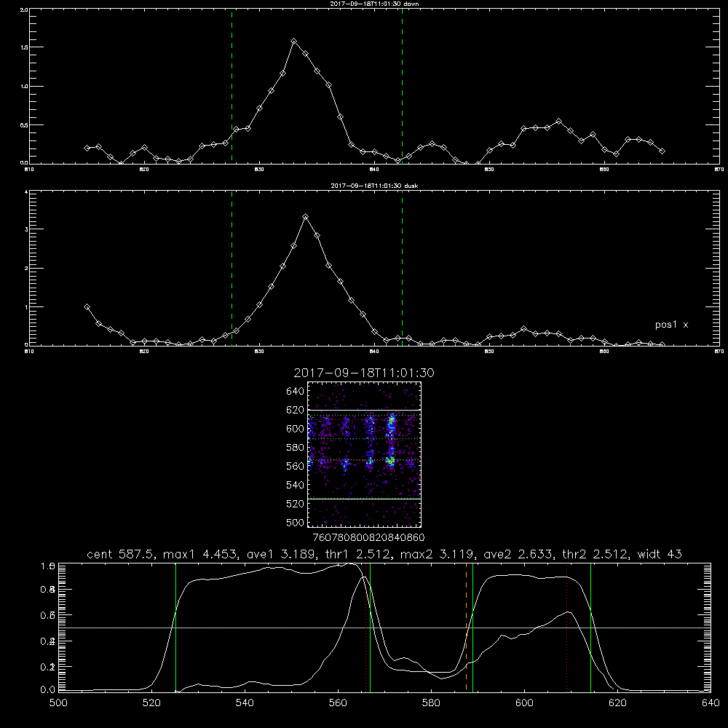
Task: Click '520' on the heatmap y-axis
Action: click(296, 505)
